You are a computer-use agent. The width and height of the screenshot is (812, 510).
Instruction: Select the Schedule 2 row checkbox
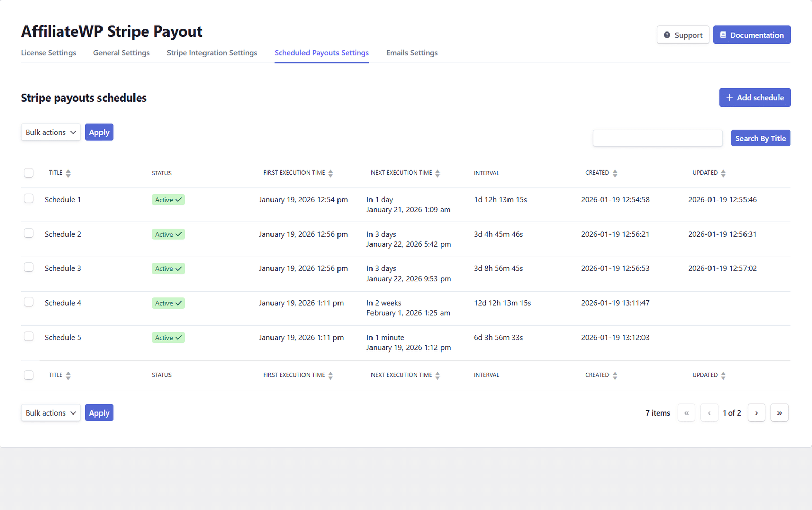(29, 233)
